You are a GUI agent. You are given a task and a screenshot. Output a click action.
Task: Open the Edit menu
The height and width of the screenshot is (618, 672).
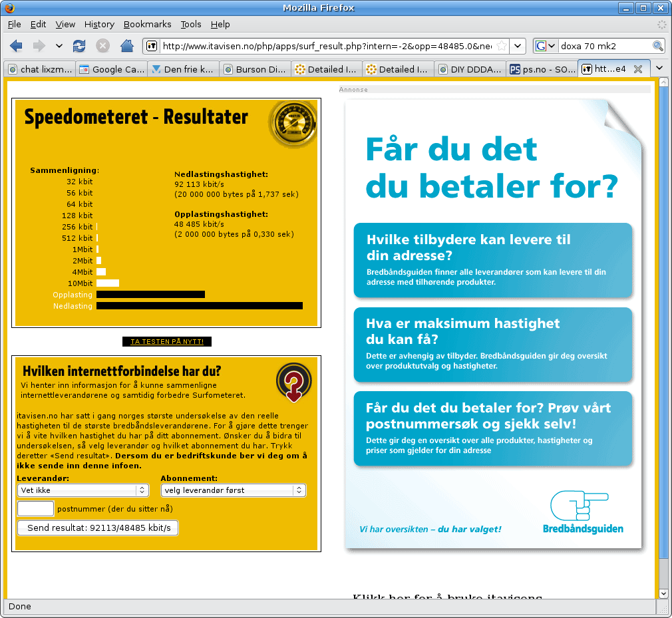coord(38,25)
